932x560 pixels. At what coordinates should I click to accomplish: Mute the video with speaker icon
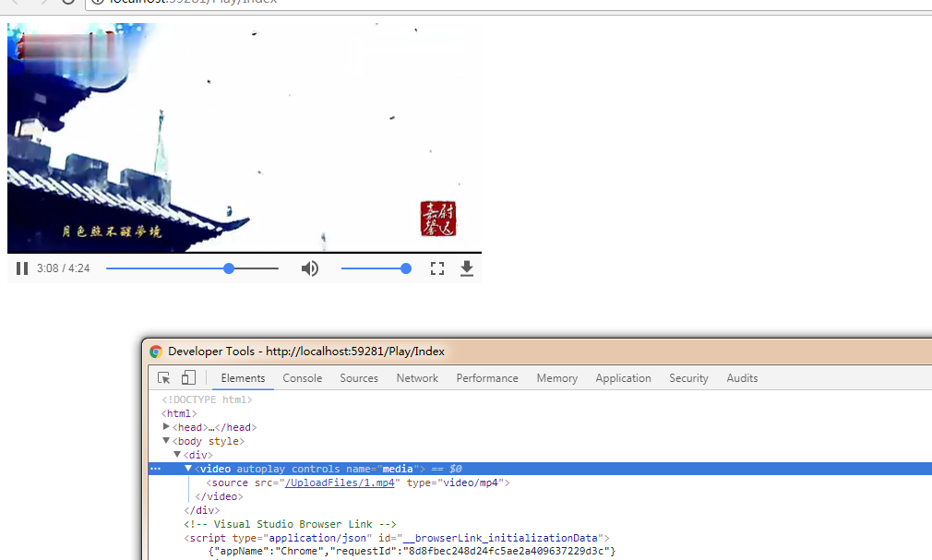pyautogui.click(x=310, y=268)
